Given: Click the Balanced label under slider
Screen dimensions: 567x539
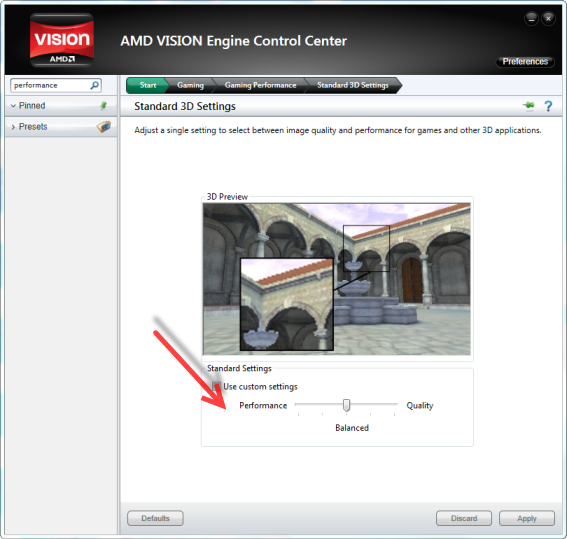Looking at the screenshot, I should coord(352,428).
